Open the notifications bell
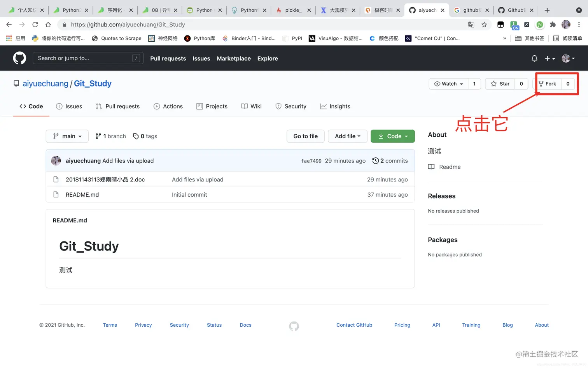 click(x=534, y=58)
